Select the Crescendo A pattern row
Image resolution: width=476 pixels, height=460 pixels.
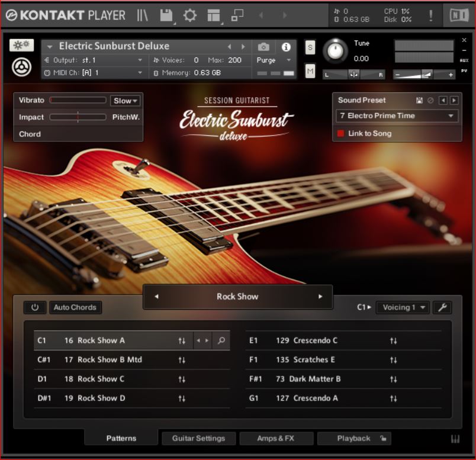343,398
